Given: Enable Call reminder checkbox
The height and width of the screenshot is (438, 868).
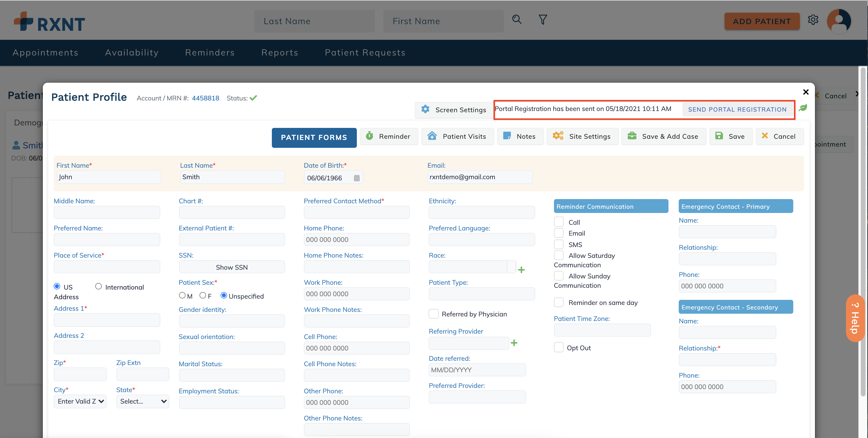Looking at the screenshot, I should click(558, 222).
